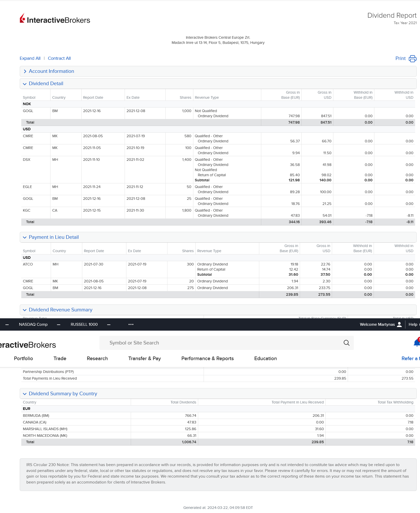The height and width of the screenshot is (513, 420).
Task: Expand the Account Information section
Action: (x=218, y=71)
